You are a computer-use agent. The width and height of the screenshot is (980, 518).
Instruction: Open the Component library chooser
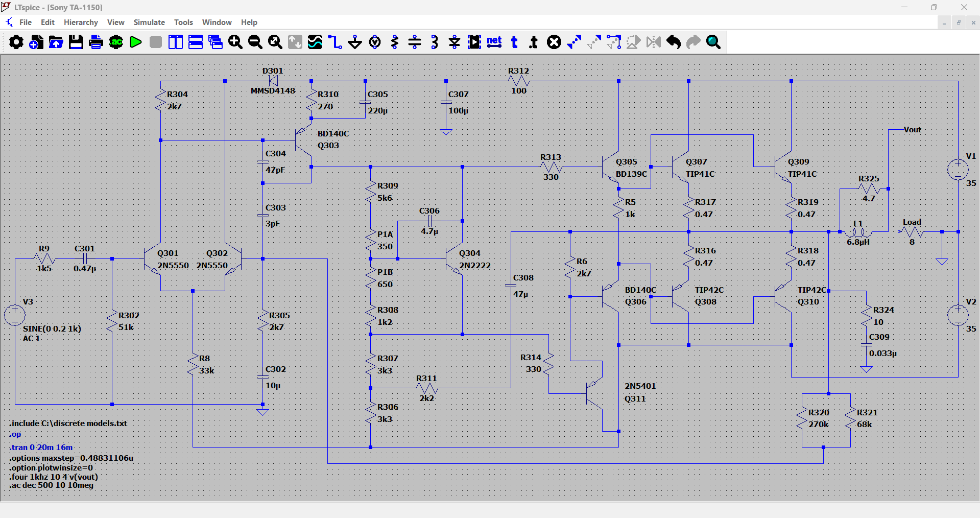474,42
